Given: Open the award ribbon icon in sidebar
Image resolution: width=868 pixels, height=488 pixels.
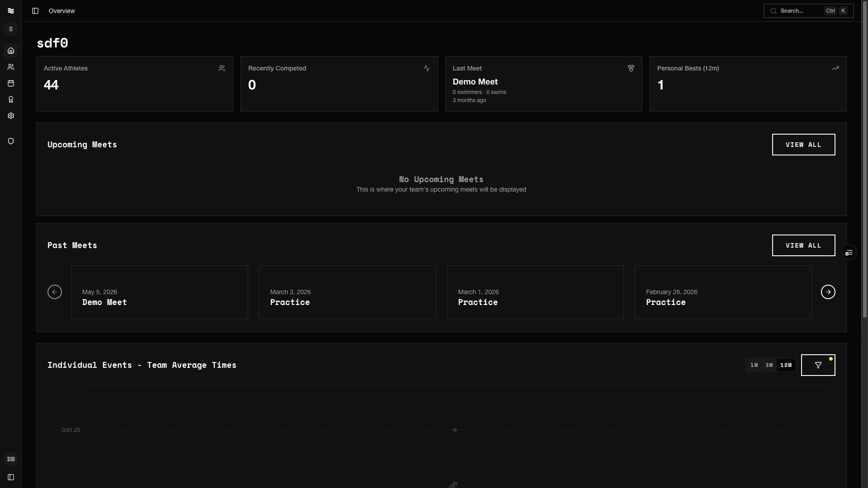Looking at the screenshot, I should point(11,99).
